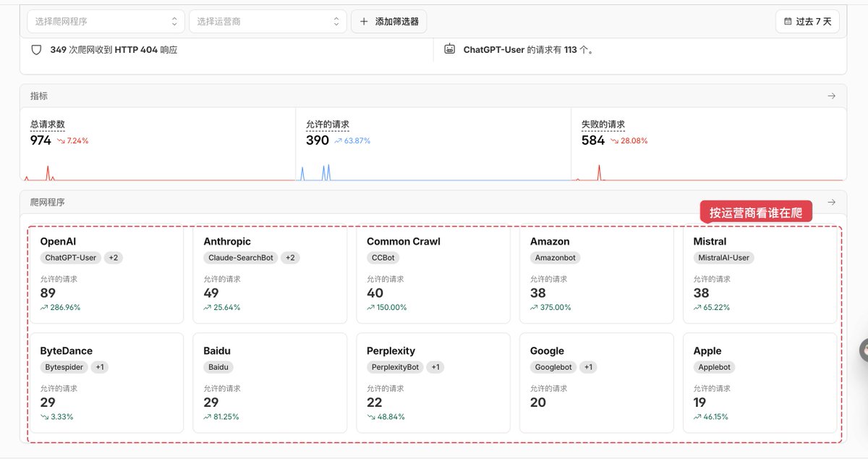Open the 选择运营商 operator dropdown

click(268, 22)
